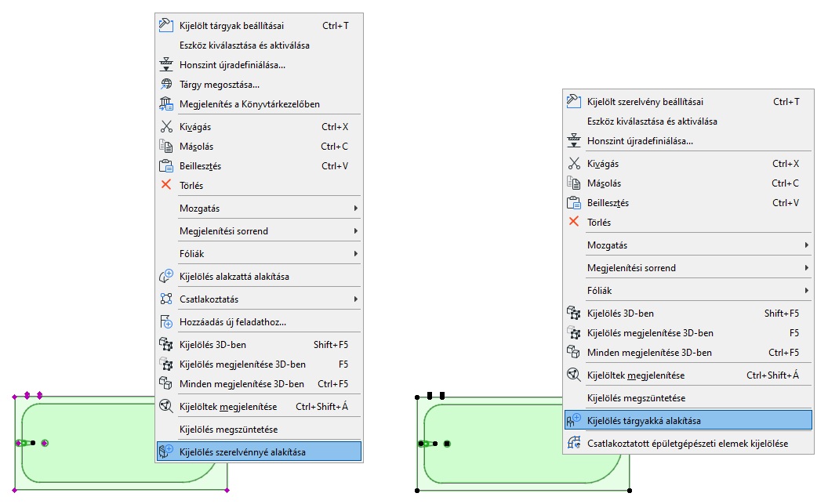Click the Minden megjelenítése 3D-ben icon in right menu

573,352
